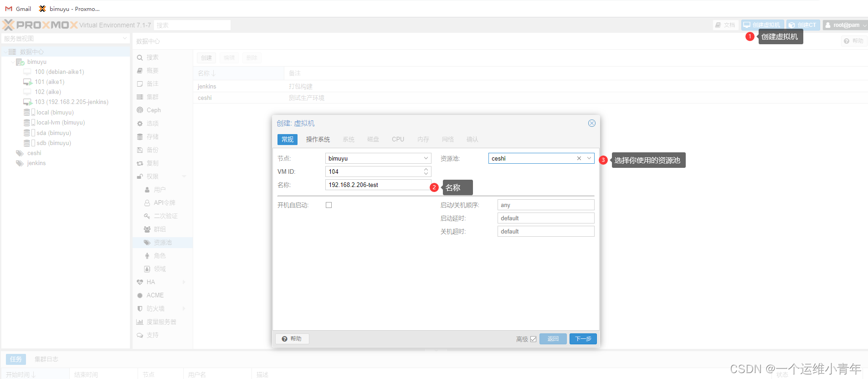Viewport: 868px width, 379px height.
Task: Toggle the Advanced (高级) checkbox
Action: coord(534,339)
